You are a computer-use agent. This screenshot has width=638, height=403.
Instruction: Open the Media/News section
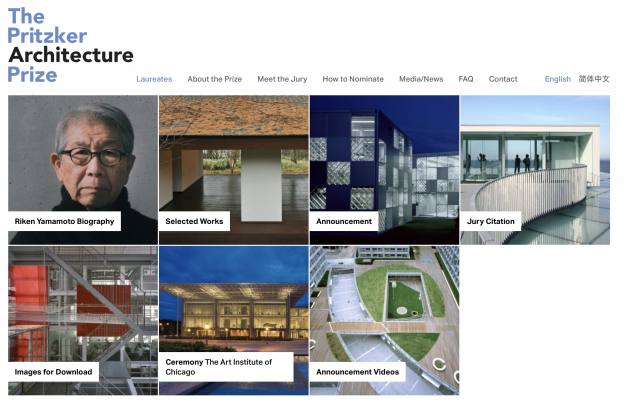tap(421, 79)
